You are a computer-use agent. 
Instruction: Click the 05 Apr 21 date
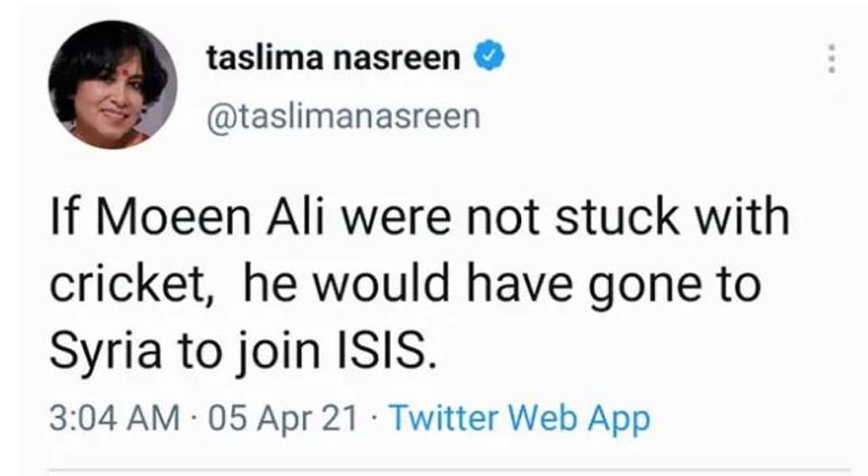282,418
